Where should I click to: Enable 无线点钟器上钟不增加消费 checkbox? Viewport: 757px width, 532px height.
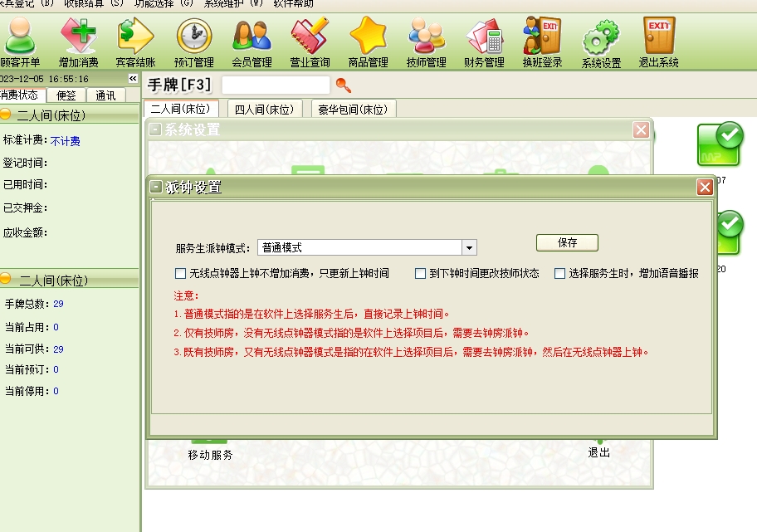click(x=180, y=273)
